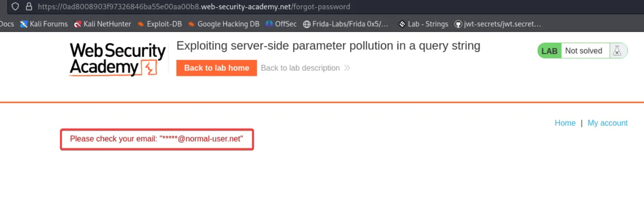Open the Frida-Labs bookmark
Image resolution: width=644 pixels, height=205 pixels.
[345, 24]
